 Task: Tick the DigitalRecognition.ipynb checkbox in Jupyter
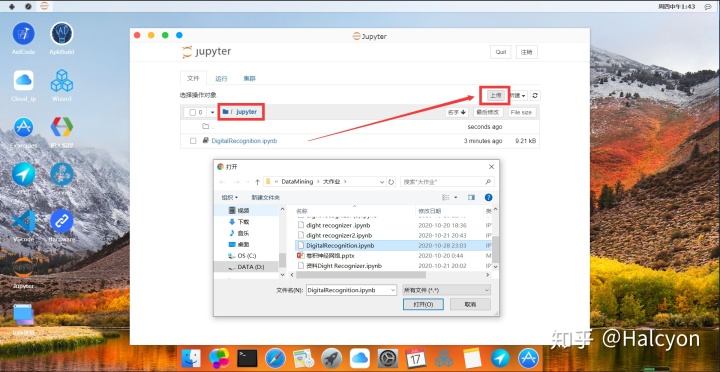pyautogui.click(x=193, y=141)
